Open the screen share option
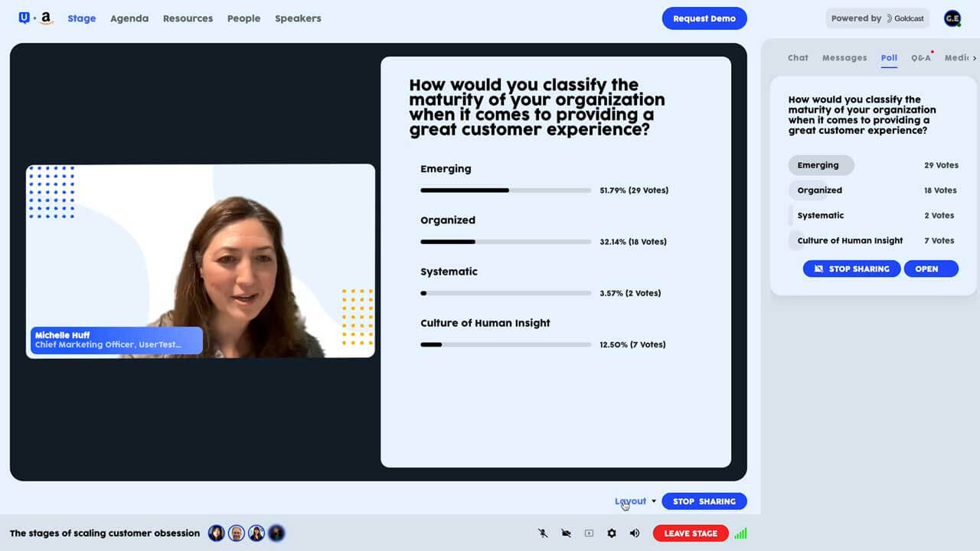The height and width of the screenshot is (551, 980). pos(589,533)
